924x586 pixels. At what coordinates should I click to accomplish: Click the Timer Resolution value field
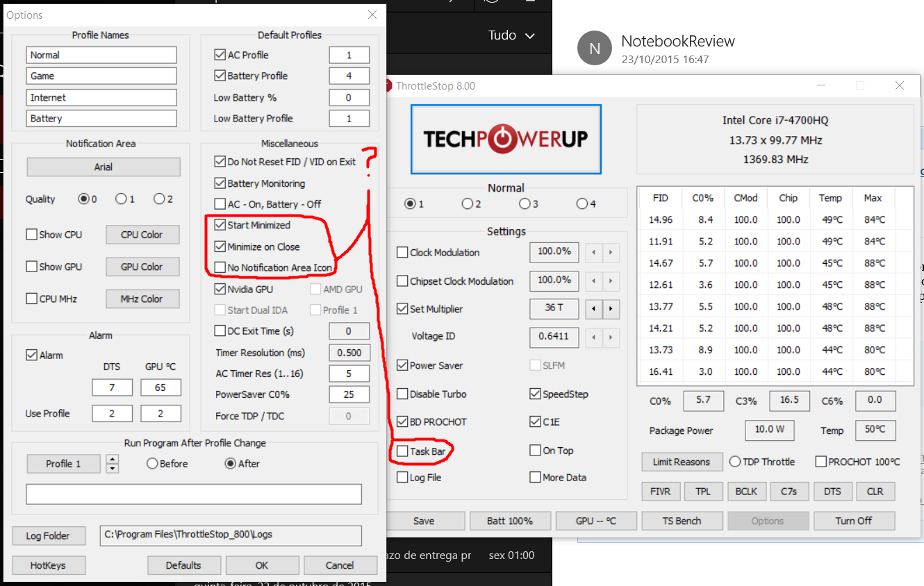tap(349, 353)
